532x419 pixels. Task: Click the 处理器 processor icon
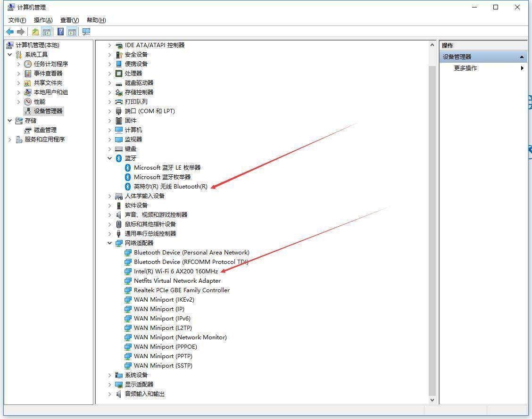119,74
